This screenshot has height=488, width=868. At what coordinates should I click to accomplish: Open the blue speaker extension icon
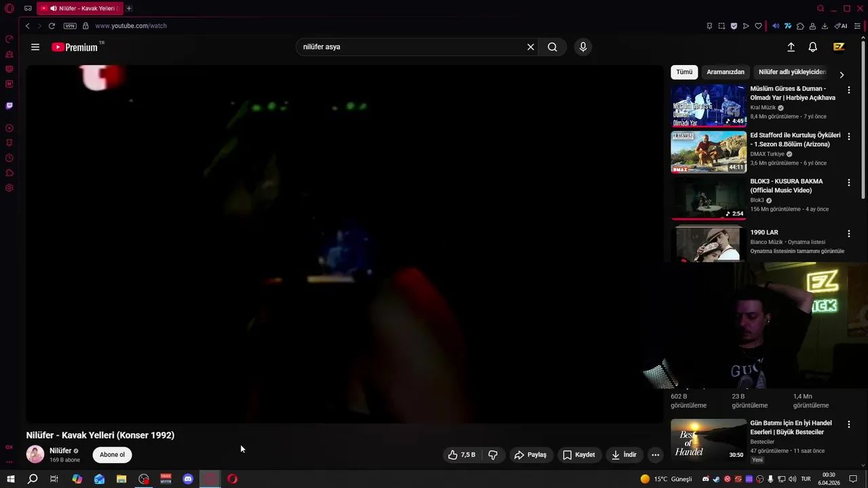776,26
